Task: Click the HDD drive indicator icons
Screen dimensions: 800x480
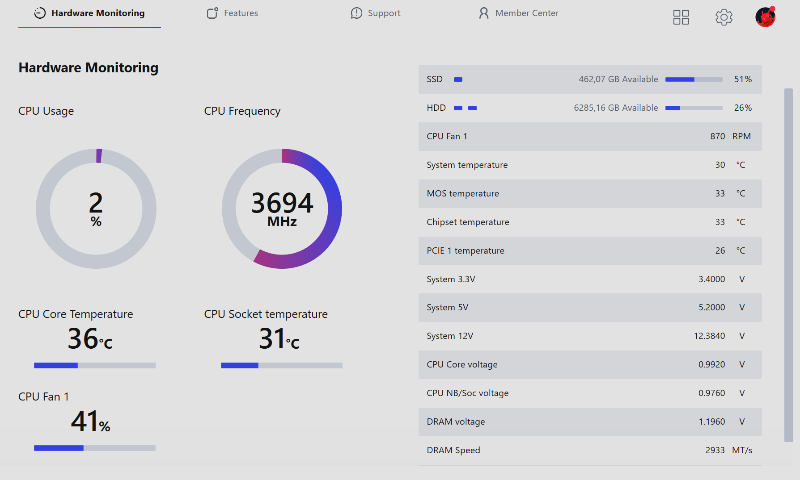Action: pos(465,108)
